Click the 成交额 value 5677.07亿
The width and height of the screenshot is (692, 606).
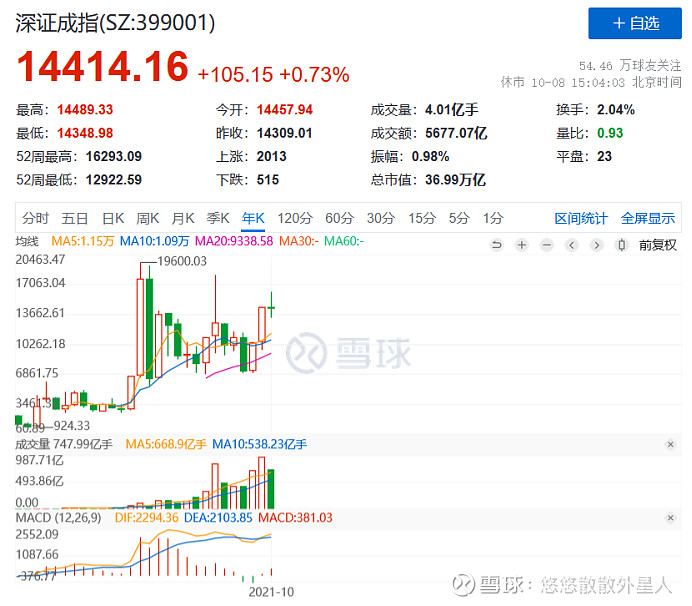coord(456,133)
